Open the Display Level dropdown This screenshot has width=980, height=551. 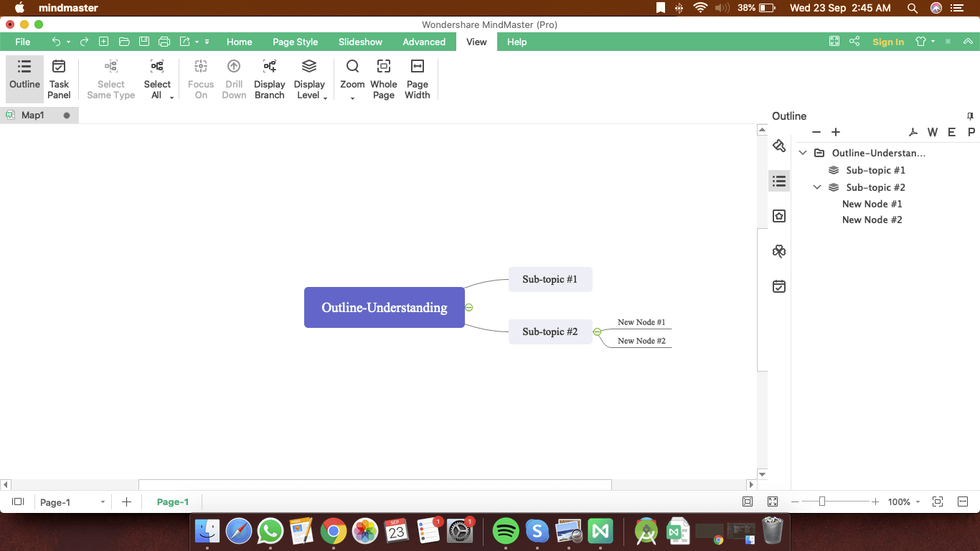click(310, 78)
